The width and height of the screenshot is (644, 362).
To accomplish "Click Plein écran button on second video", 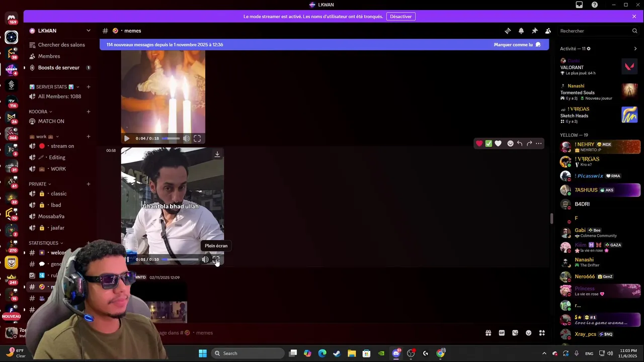I will pyautogui.click(x=216, y=259).
